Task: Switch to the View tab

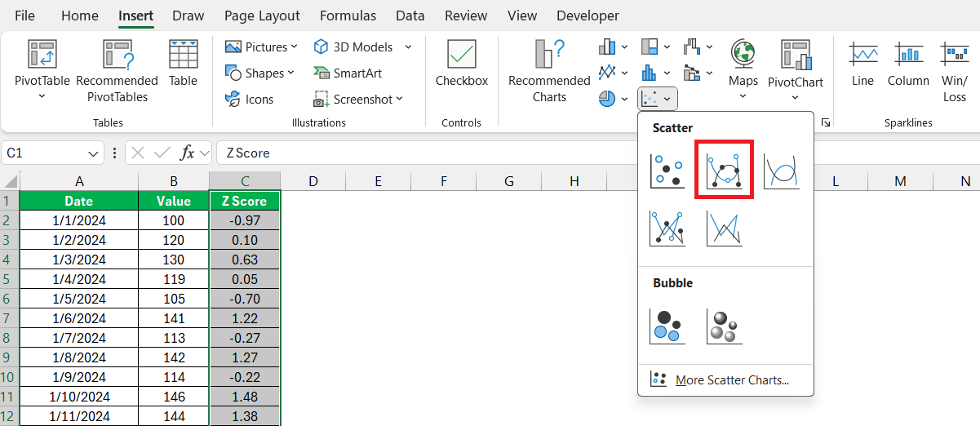Action: (x=522, y=16)
